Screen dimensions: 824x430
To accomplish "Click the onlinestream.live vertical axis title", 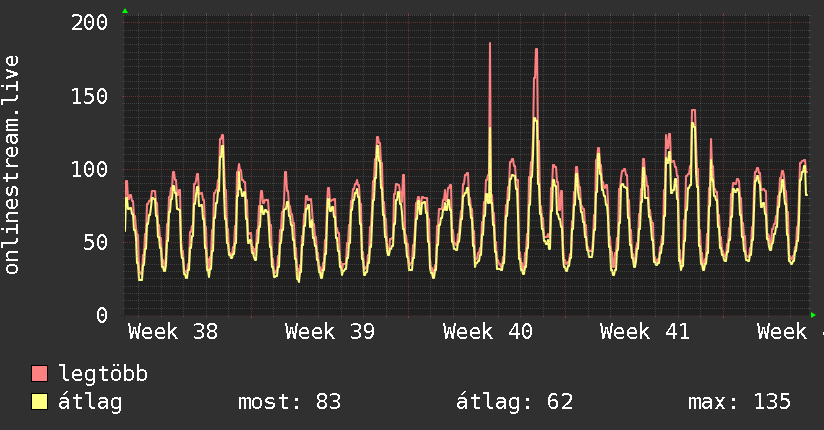I will pos(11,165).
